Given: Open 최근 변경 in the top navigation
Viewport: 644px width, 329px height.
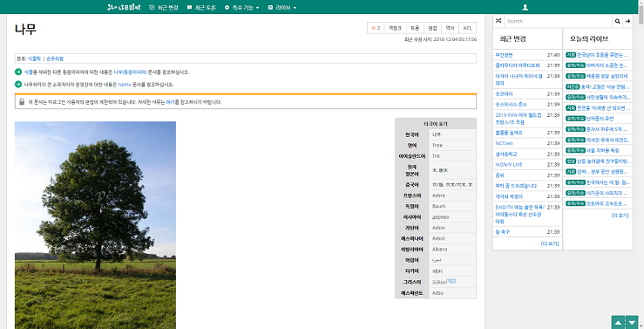Looking at the screenshot, I should point(164,7).
